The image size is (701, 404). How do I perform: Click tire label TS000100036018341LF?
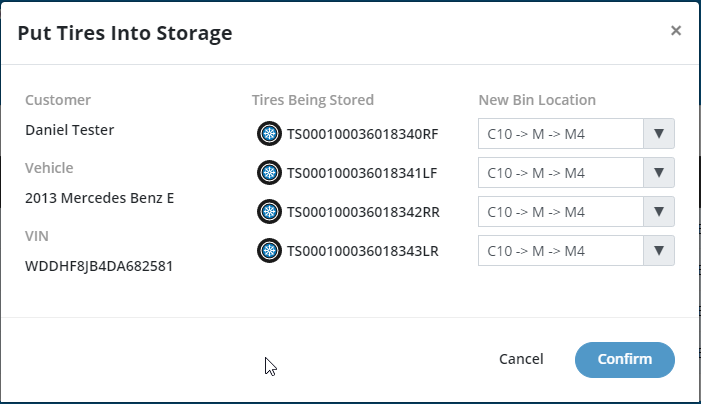[x=362, y=173]
